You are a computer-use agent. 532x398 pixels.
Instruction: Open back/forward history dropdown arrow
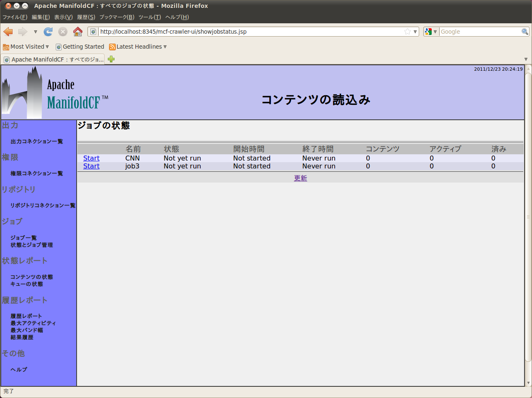pyautogui.click(x=35, y=32)
